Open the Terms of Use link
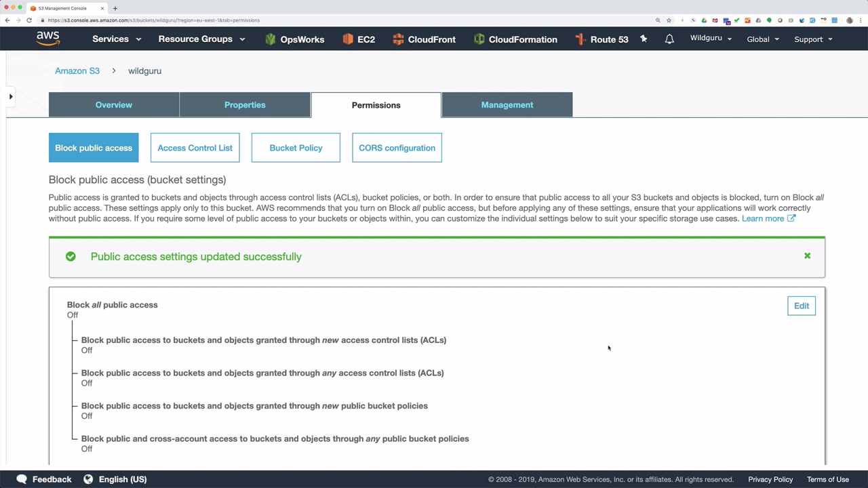Image resolution: width=868 pixels, height=488 pixels. [828, 479]
